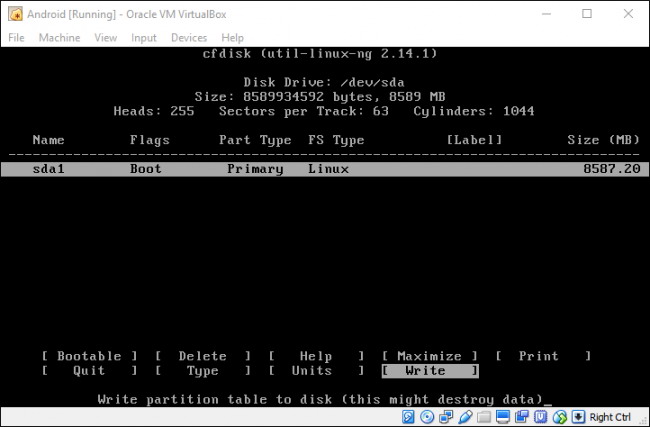The height and width of the screenshot is (427, 650).
Task: Select the highlighted Write option in cfdisk
Action: click(x=429, y=370)
